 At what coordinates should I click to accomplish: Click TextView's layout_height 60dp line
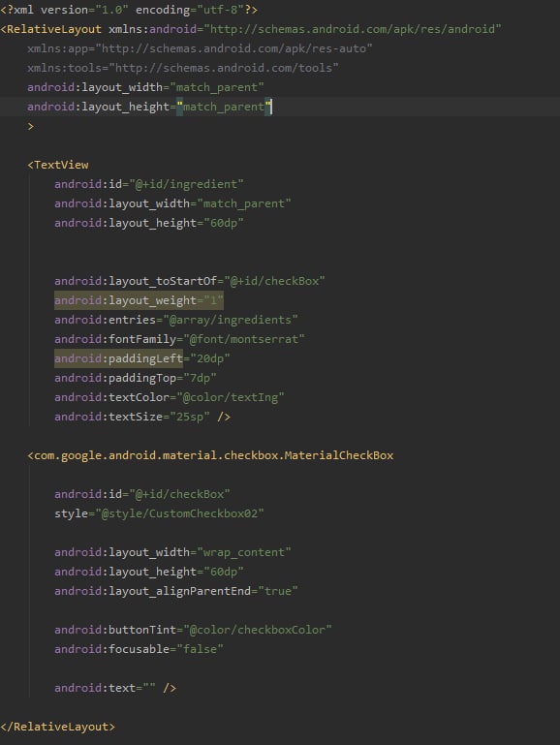pyautogui.click(x=148, y=224)
